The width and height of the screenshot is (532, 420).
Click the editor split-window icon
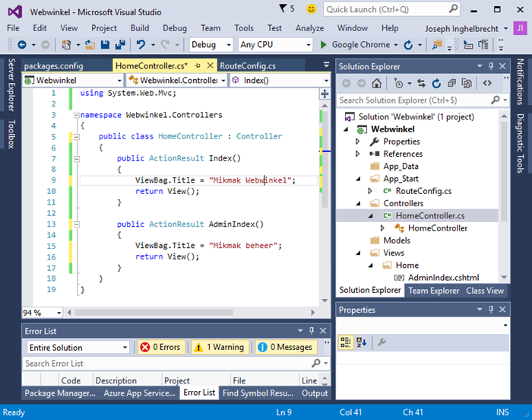click(x=325, y=94)
